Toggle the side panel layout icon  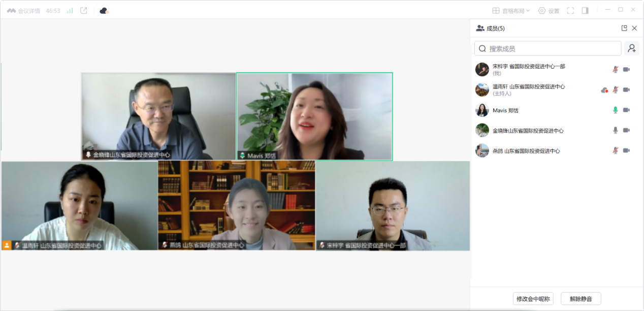pos(585,11)
